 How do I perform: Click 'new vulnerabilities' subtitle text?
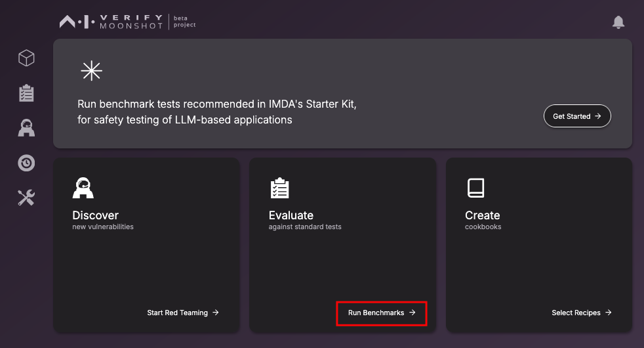pos(103,227)
